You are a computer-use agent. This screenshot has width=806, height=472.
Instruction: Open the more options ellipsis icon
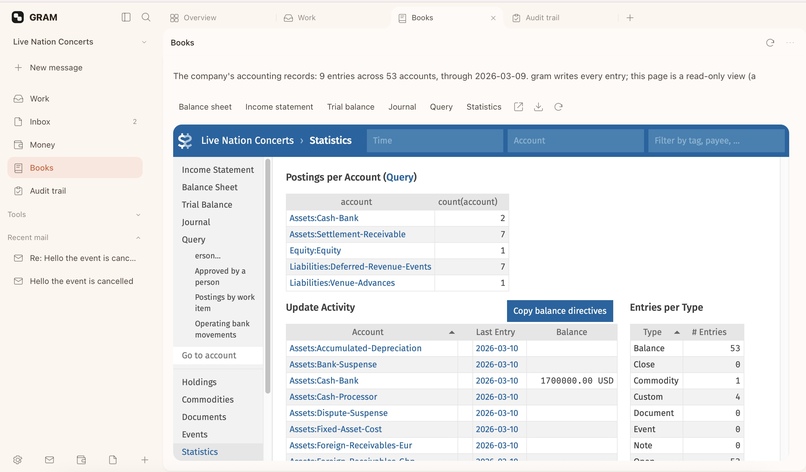click(790, 43)
